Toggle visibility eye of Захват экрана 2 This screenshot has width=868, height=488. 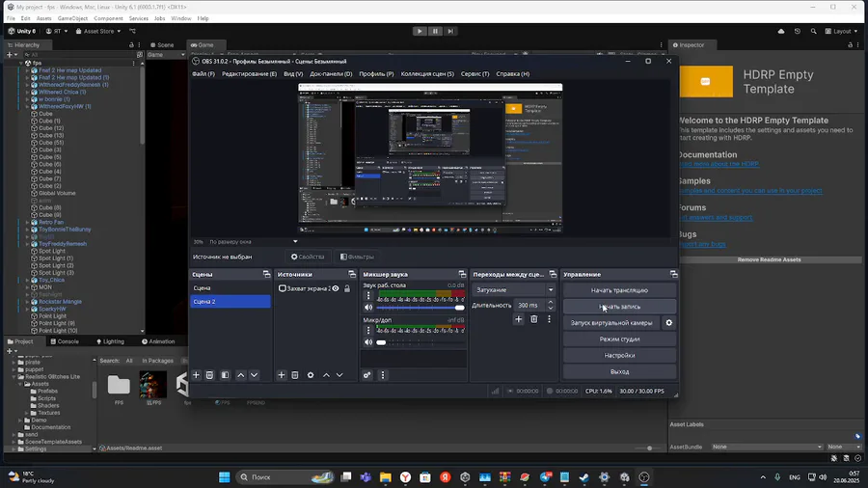336,288
